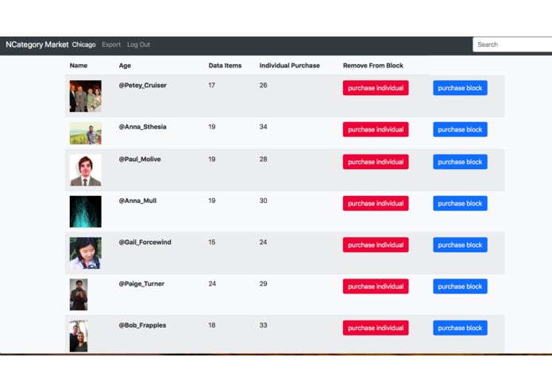The image size is (552, 392).
Task: Focus the Search input field
Action: pos(512,44)
